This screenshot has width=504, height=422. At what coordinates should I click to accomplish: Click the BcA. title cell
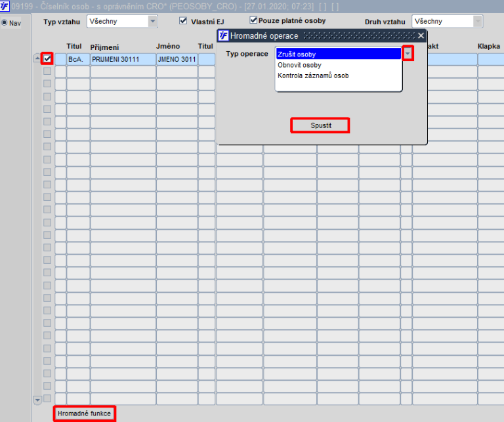pos(78,60)
